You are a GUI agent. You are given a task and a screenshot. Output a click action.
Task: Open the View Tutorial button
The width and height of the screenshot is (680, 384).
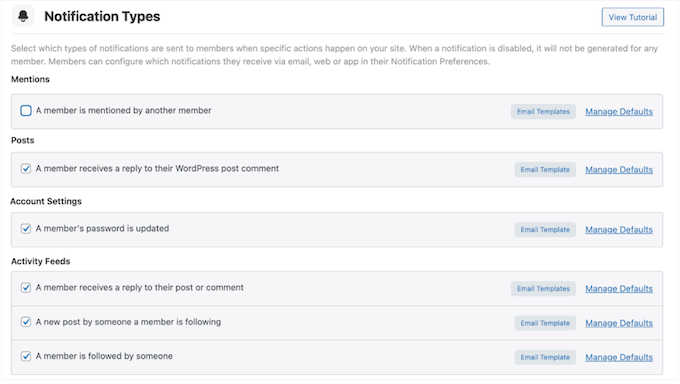click(632, 17)
